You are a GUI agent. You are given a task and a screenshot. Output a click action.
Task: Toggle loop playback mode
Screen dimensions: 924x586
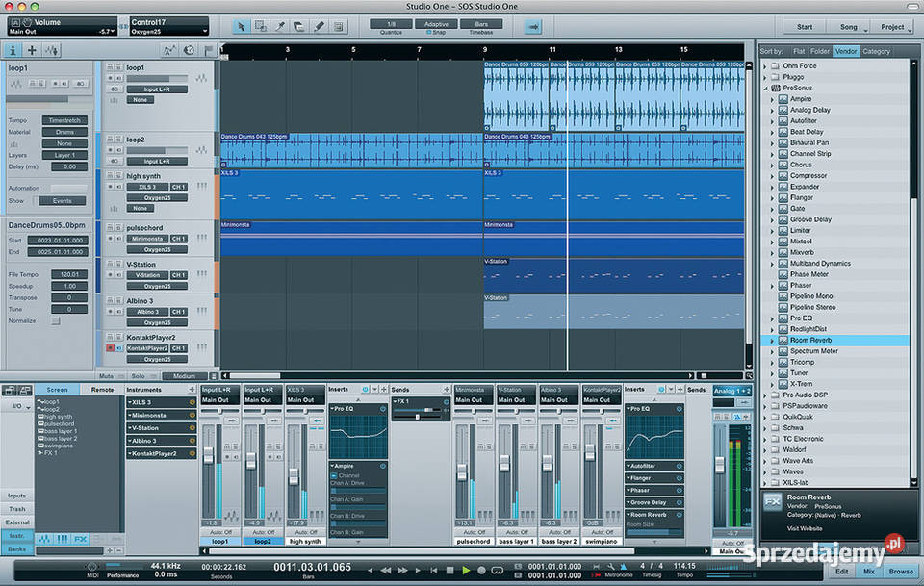pos(497,571)
